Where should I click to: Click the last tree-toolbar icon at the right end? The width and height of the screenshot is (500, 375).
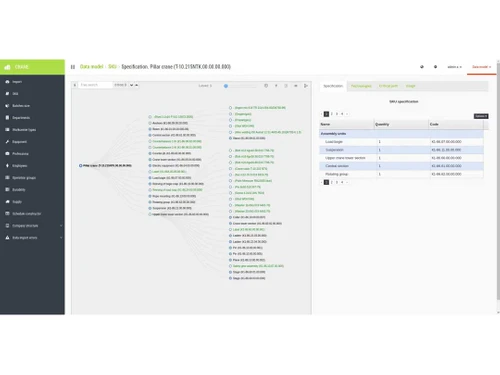pyautogui.click(x=306, y=86)
